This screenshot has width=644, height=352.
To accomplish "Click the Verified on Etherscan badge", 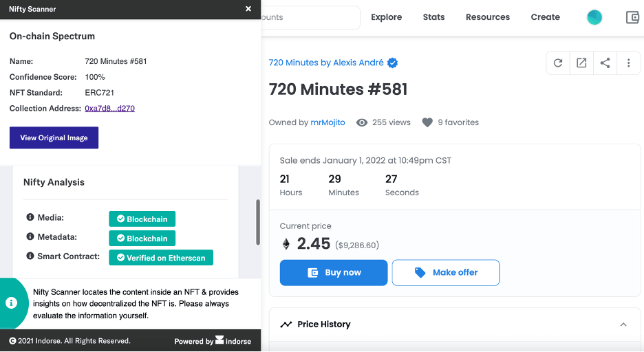I will point(161,258).
